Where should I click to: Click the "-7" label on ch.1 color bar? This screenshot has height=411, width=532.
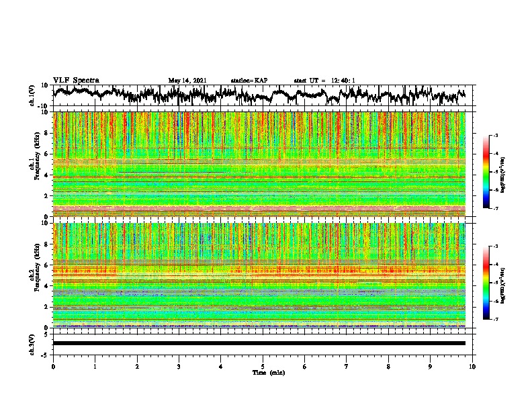(496, 208)
